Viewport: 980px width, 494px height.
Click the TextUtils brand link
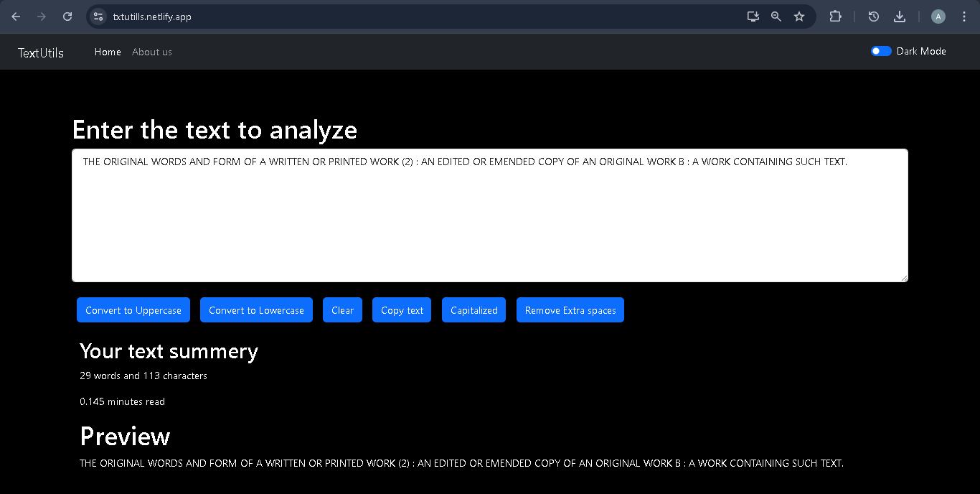point(41,52)
